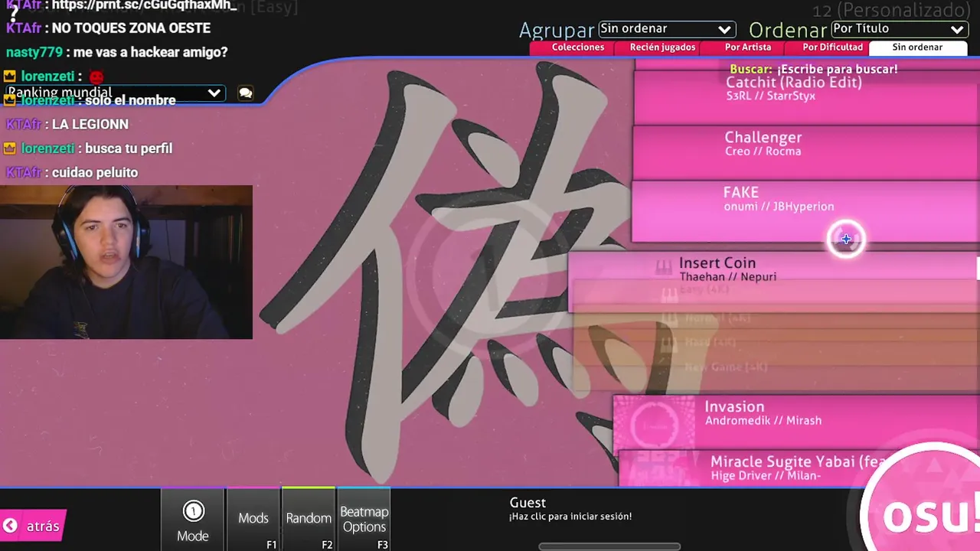Screen dimensions: 980x551
Task: Choose the New Game (4K) difficulty
Action: [776, 367]
